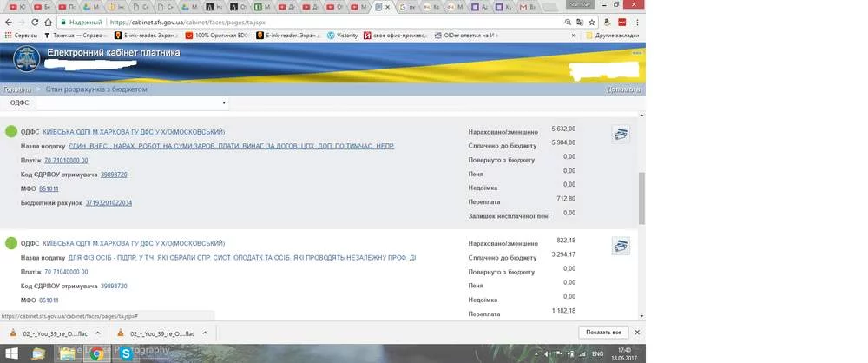Click the zoom magnifier icon in address bar

pos(568,23)
